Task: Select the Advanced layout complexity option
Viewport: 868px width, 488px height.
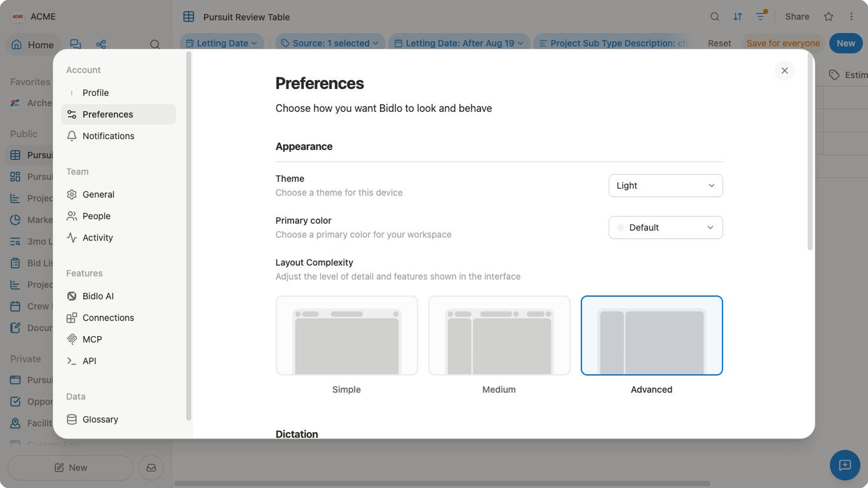Action: click(x=651, y=335)
